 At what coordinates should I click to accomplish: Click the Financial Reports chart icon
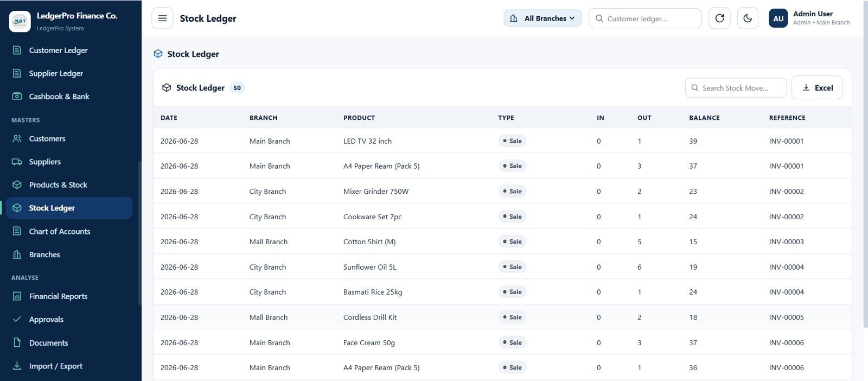point(17,296)
